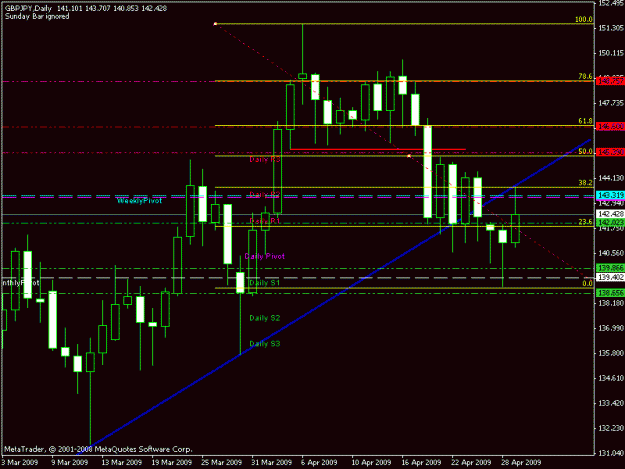
Task: Click the WeeklyPivot label
Action: click(140, 201)
